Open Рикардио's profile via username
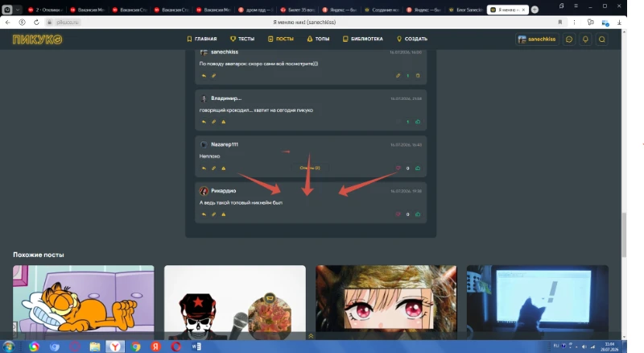Viewport: 644px width, 353px height. pyautogui.click(x=224, y=191)
